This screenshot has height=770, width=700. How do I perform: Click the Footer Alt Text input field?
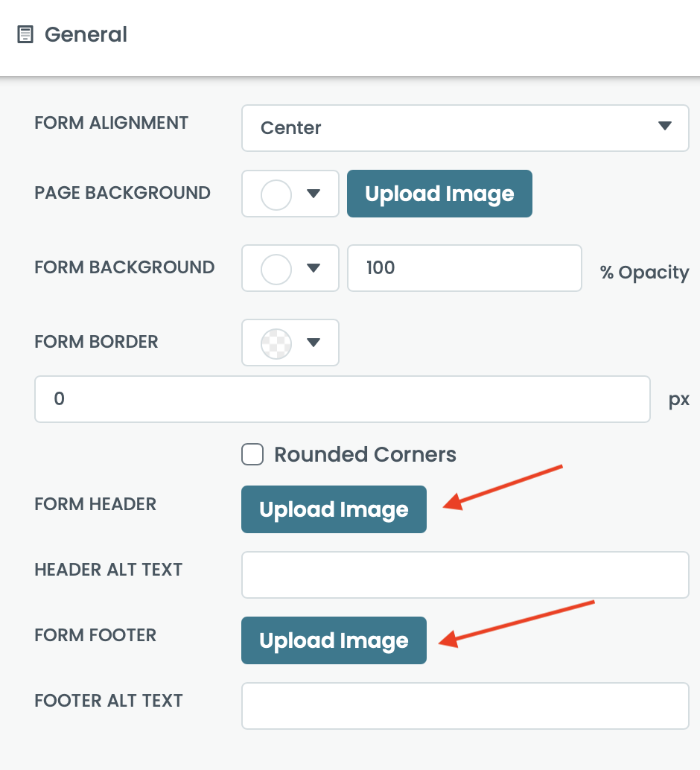point(465,706)
